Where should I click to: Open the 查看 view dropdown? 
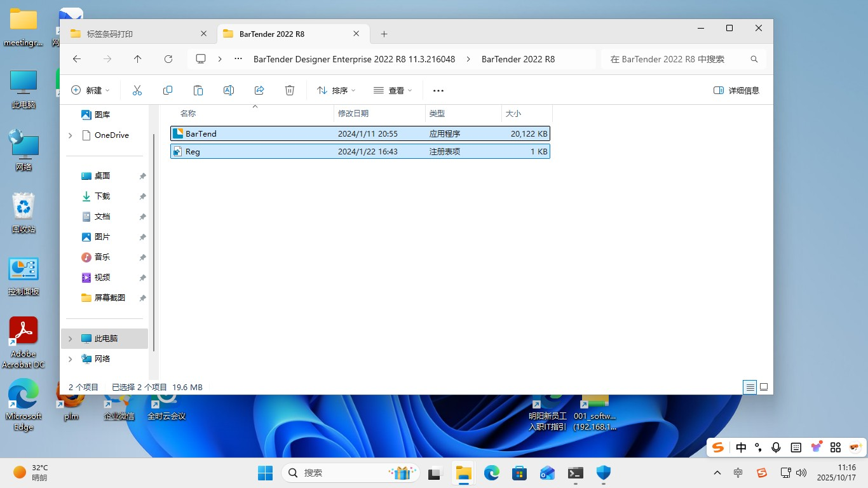(393, 90)
